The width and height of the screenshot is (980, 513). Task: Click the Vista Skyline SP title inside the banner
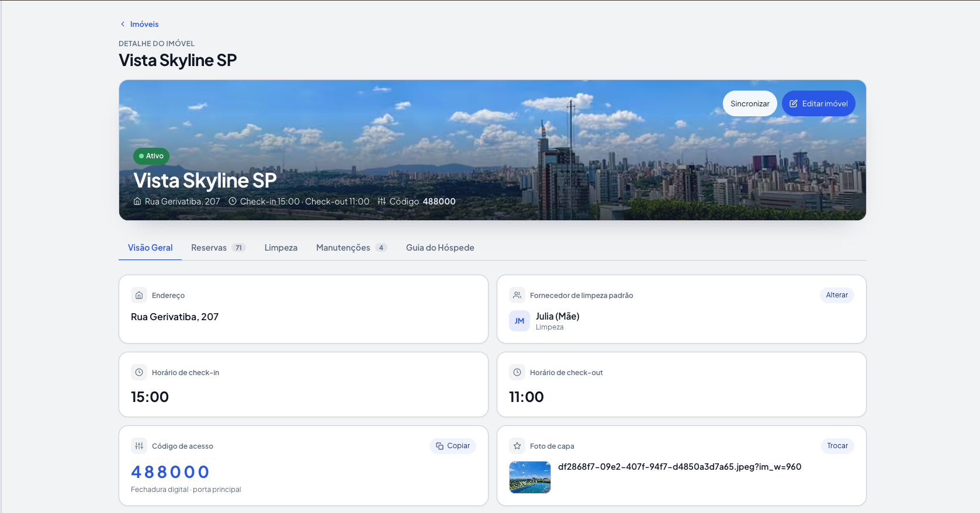tap(205, 181)
